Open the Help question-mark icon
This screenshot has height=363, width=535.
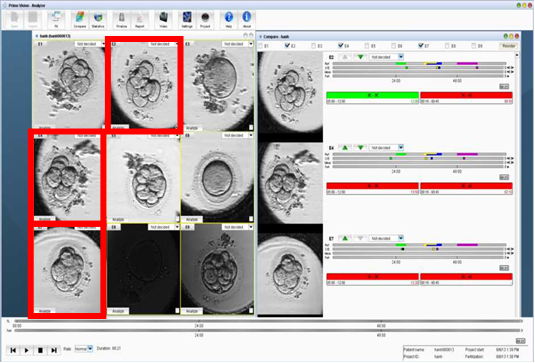pos(229,19)
